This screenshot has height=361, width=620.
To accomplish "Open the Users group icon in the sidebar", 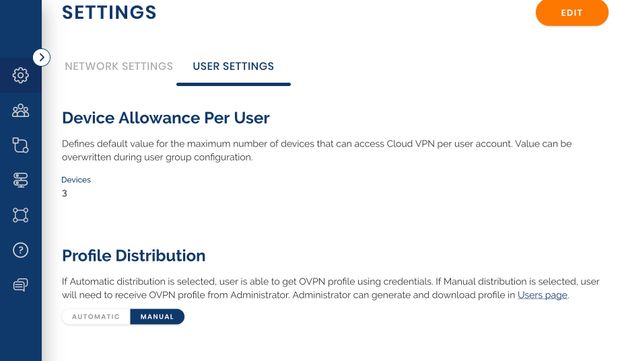I will (x=20, y=110).
